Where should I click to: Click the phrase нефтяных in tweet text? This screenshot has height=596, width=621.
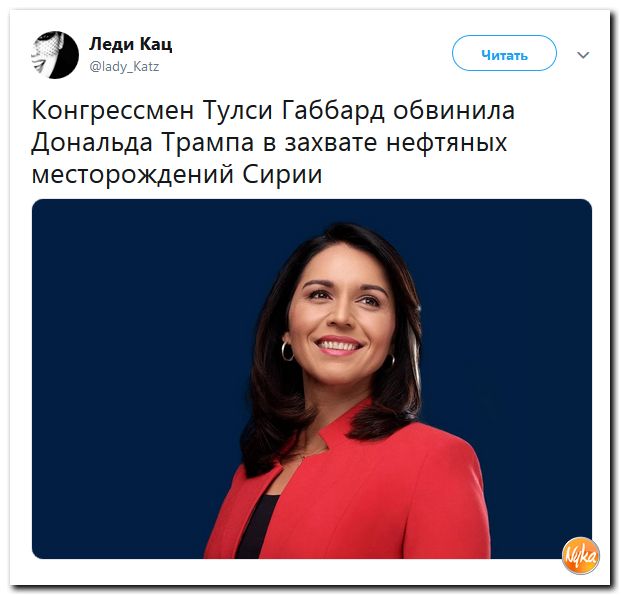[x=446, y=143]
